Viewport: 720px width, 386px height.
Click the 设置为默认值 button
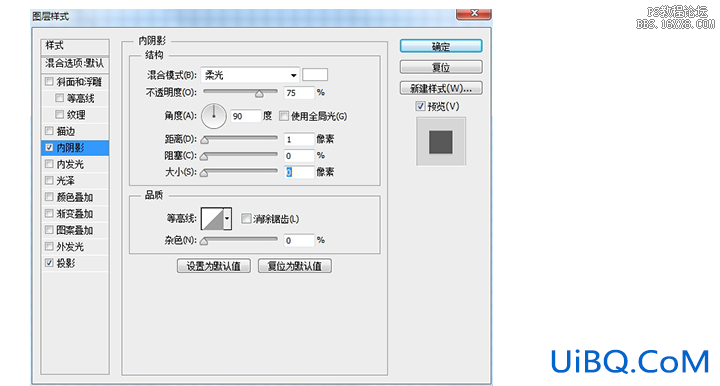(214, 266)
